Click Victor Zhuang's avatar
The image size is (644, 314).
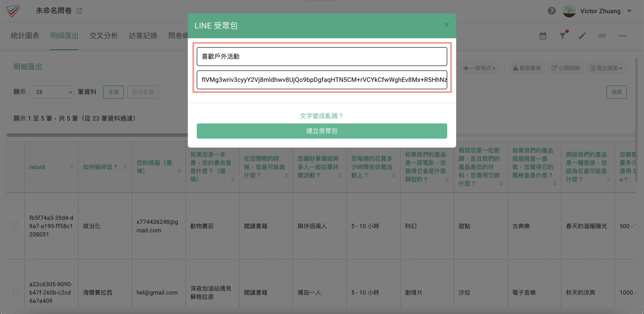point(569,11)
